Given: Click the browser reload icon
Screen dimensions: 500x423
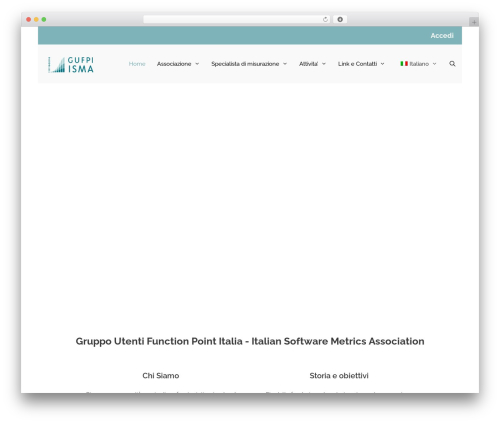Looking at the screenshot, I should pyautogui.click(x=325, y=20).
